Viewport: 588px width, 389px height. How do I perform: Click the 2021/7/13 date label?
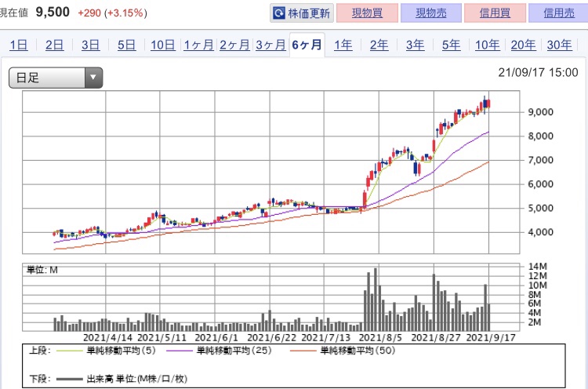(326, 337)
